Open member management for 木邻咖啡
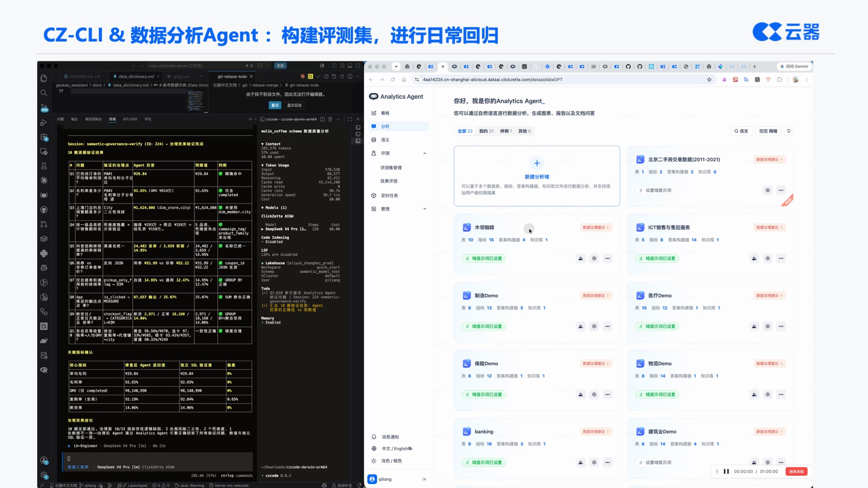Viewport: 868px width, 488px height. [x=580, y=258]
